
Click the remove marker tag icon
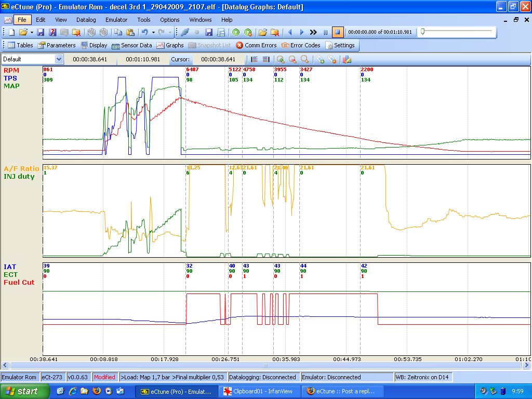pyautogui.click(x=332, y=60)
